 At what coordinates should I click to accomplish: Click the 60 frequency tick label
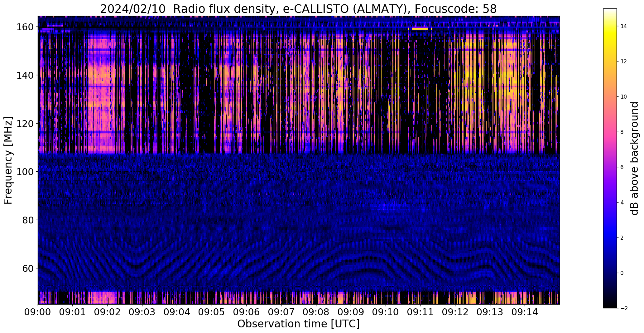[28, 268]
